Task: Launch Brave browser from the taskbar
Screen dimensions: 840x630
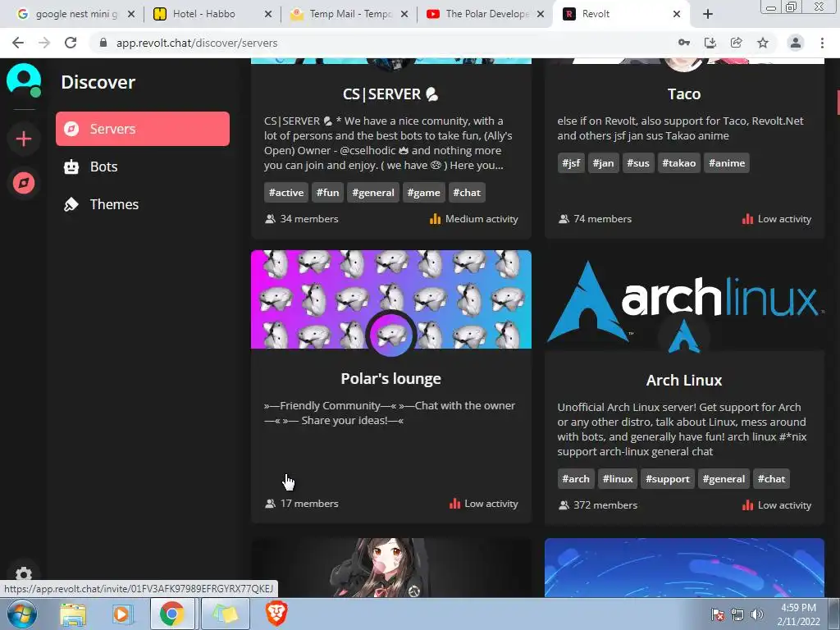Action: [x=277, y=614]
